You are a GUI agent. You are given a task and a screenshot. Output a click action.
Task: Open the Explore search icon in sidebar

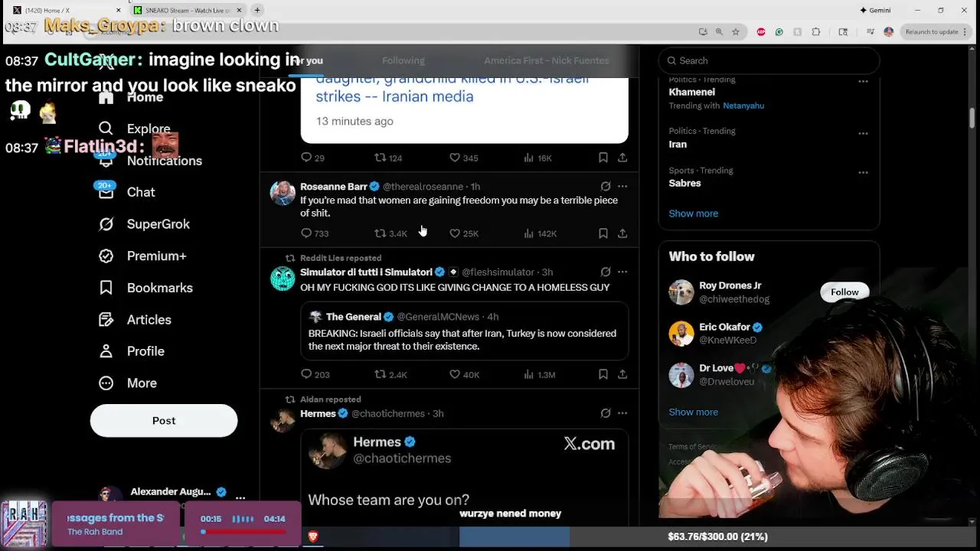coord(106,129)
